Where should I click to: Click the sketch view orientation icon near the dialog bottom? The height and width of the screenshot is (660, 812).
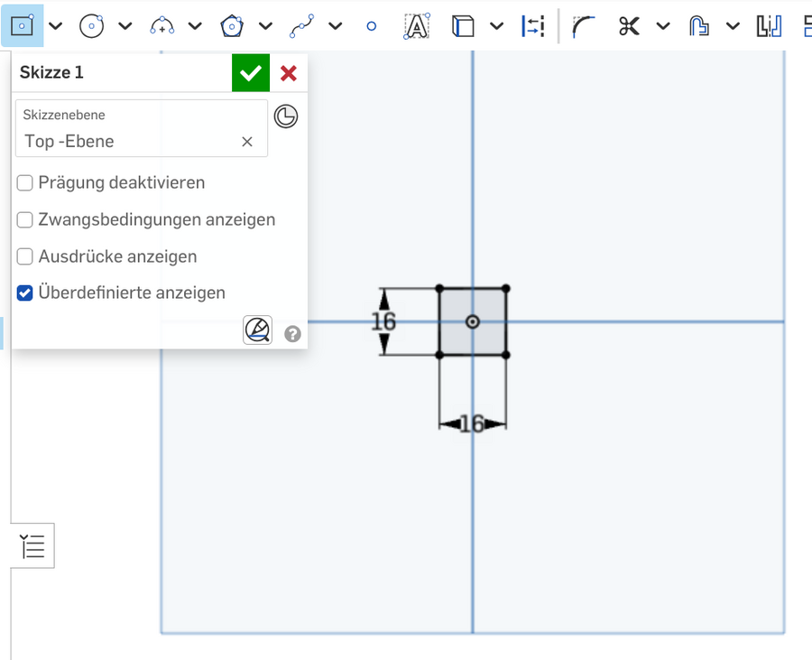point(257,330)
